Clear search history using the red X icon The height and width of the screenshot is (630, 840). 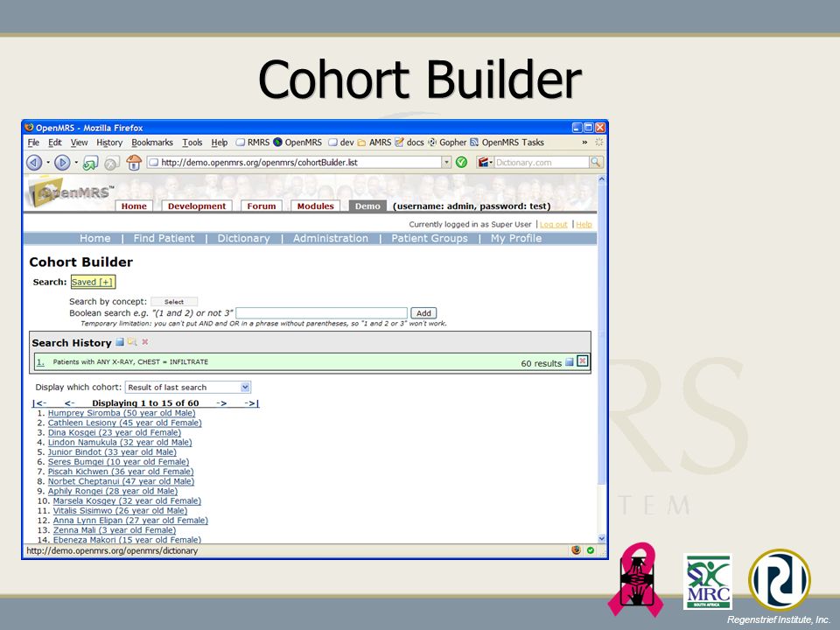pos(144,342)
